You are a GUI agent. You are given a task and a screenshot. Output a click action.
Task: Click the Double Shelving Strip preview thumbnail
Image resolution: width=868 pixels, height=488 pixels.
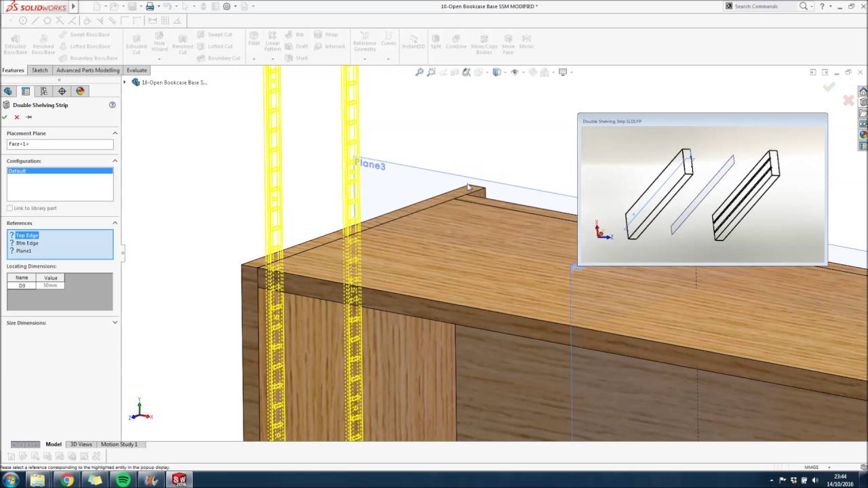point(703,194)
